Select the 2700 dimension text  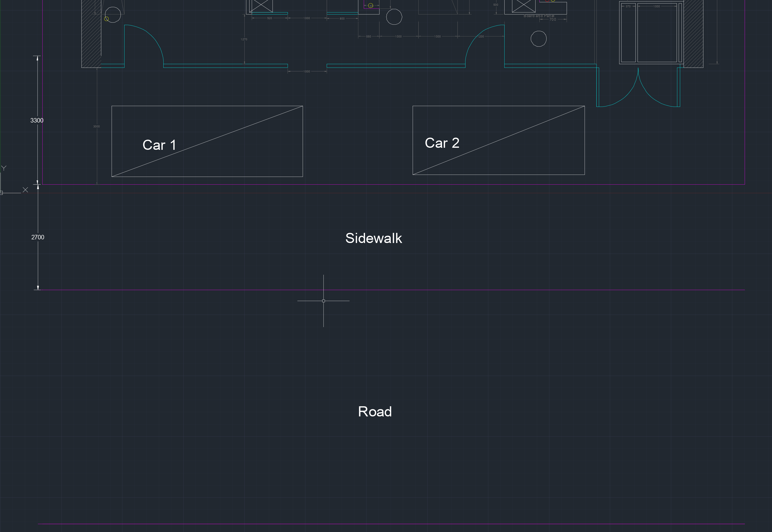tap(38, 237)
